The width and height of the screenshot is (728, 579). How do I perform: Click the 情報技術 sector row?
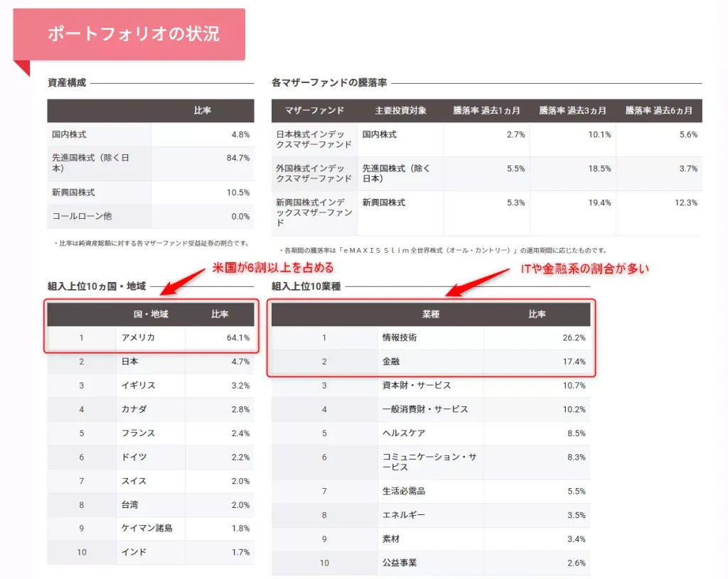431,337
